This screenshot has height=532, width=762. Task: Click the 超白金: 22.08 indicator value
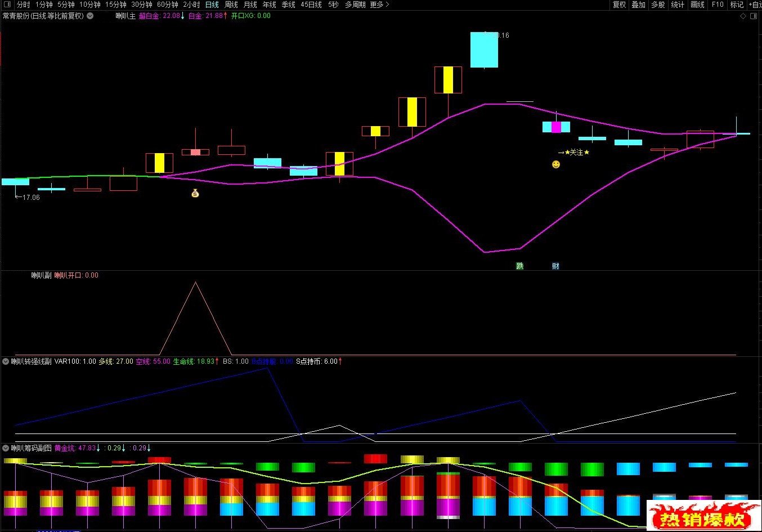click(x=162, y=16)
